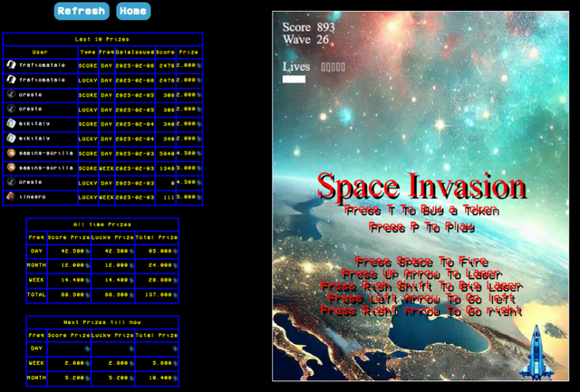Click the username 'tinegro'
The width and height of the screenshot is (580, 392).
(33, 197)
